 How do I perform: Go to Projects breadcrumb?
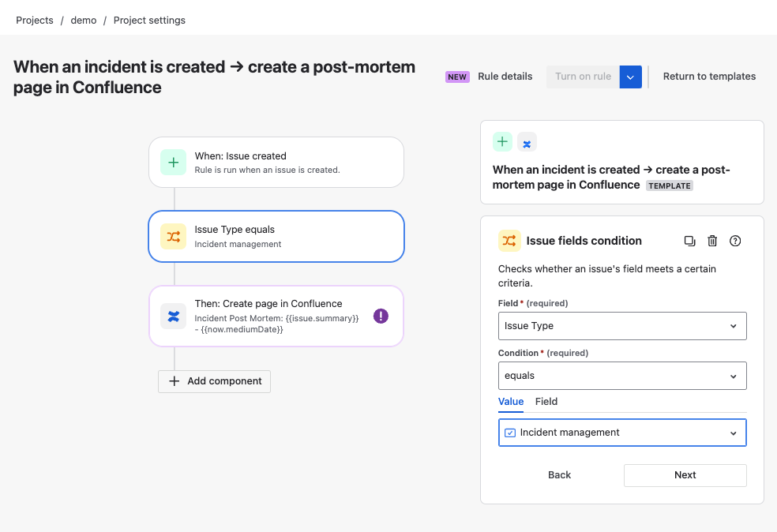click(x=35, y=21)
